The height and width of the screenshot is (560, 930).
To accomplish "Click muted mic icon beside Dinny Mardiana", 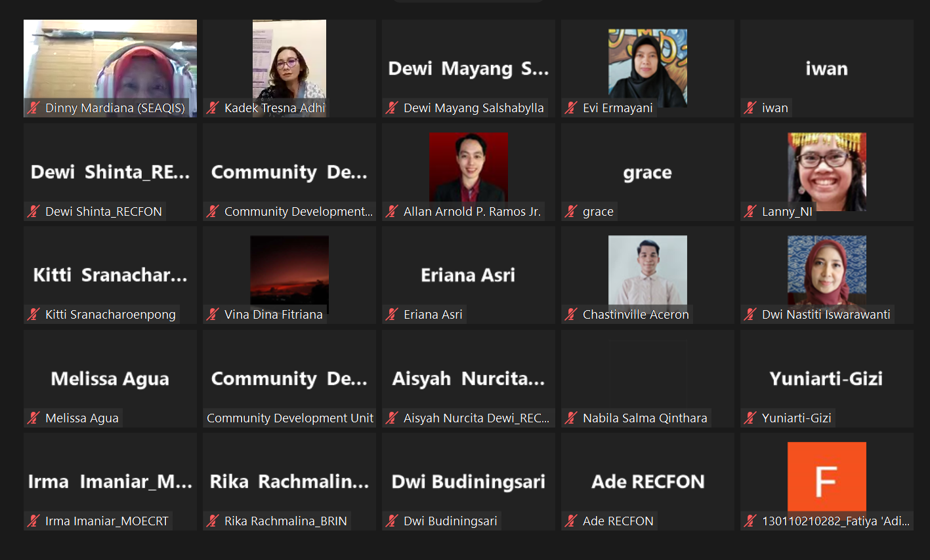I will click(x=33, y=108).
